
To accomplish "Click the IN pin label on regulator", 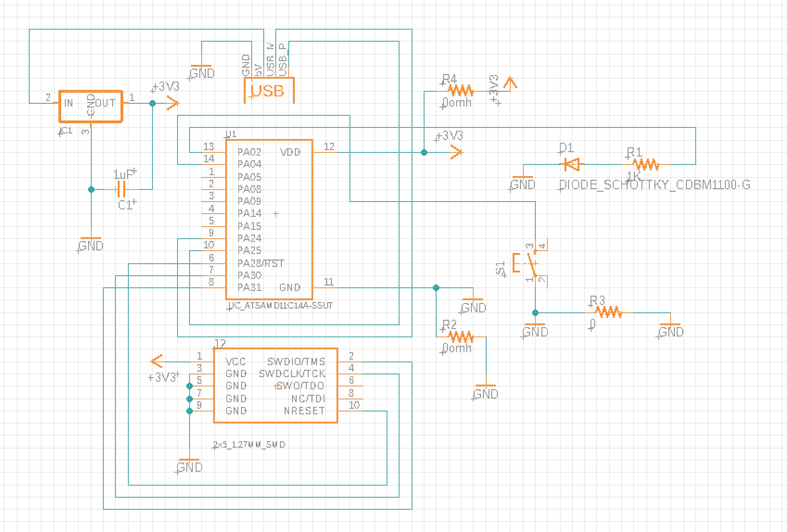I will pyautogui.click(x=69, y=103).
